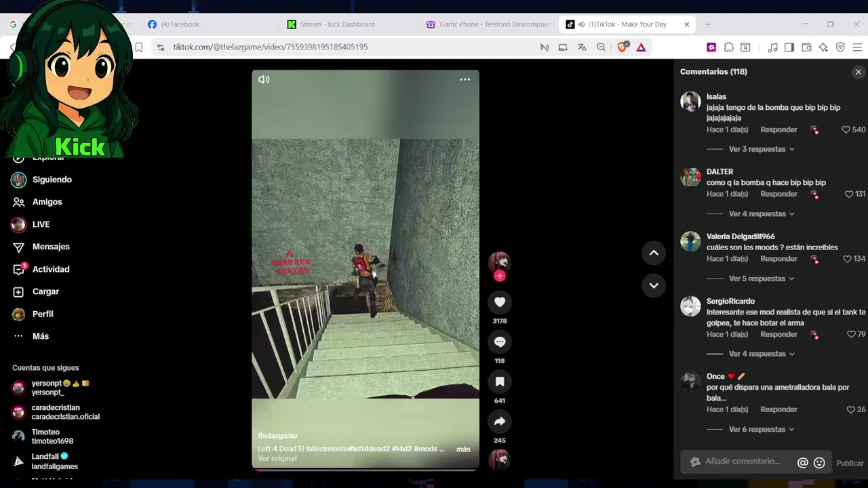Click the Publicar button
Screen dimensions: 868x488
tap(850, 463)
